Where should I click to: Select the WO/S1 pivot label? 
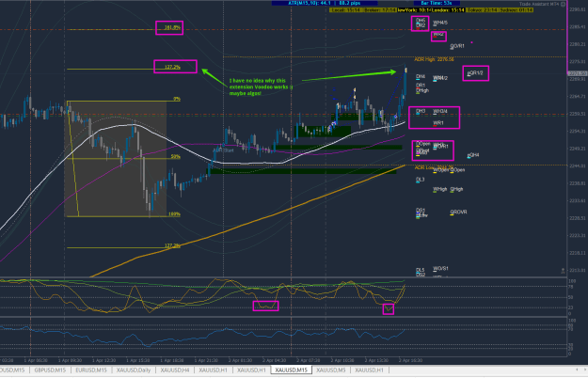[440, 269]
